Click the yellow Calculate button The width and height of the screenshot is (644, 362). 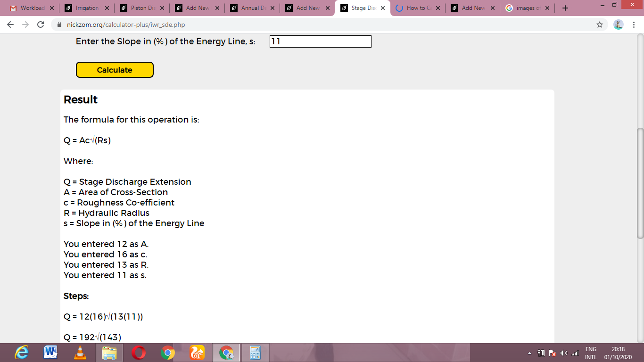pos(115,70)
